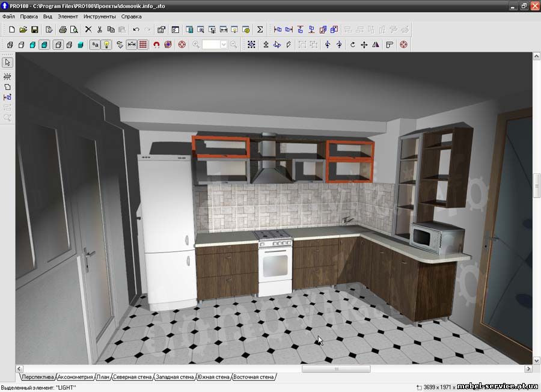Expand the zoom level dropdown arrow
541x392 pixels.
[x=224, y=44]
